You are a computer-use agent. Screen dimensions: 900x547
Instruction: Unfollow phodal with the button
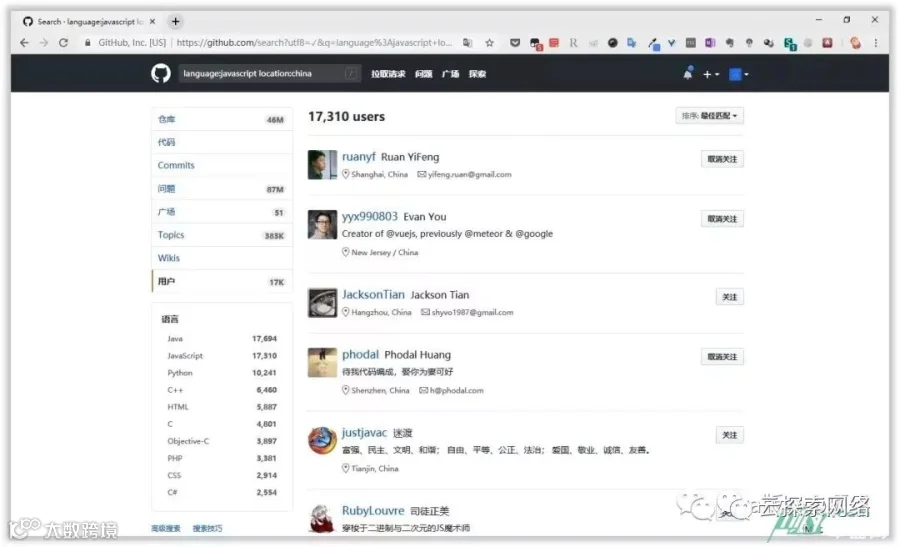(x=722, y=356)
